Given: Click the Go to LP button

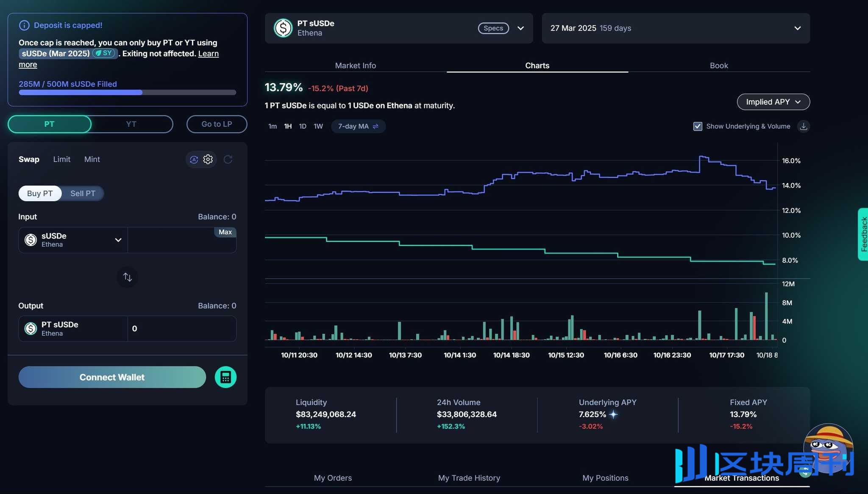Looking at the screenshot, I should [x=217, y=124].
